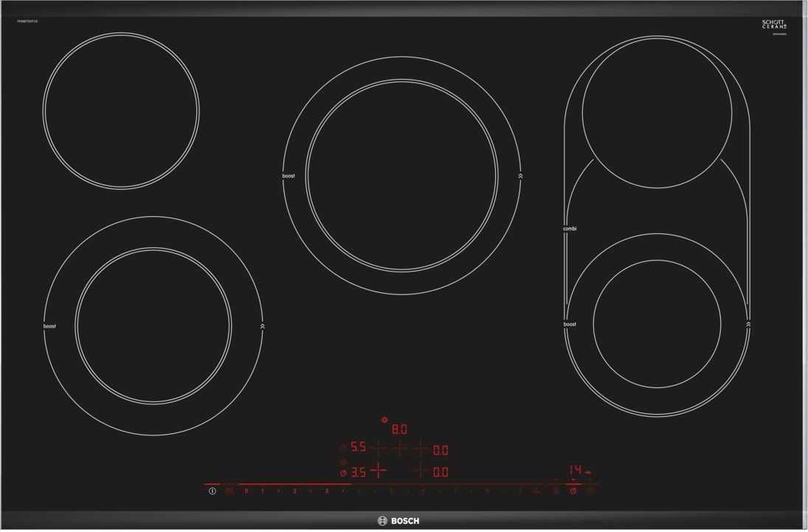The height and width of the screenshot is (532, 808).
Task: Tap the main power on/off symbol
Action: [212, 491]
